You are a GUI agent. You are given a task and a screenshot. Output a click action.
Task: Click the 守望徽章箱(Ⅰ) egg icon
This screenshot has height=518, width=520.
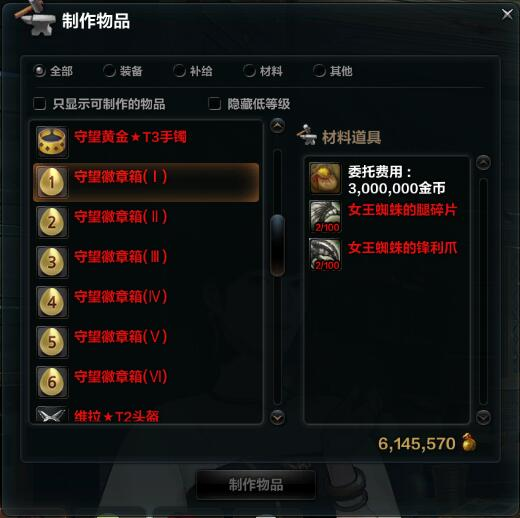[x=52, y=182]
